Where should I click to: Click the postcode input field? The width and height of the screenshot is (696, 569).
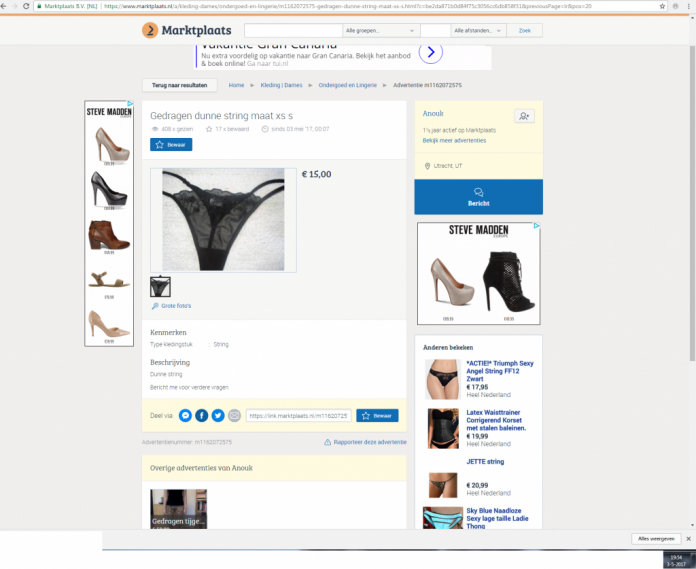point(435,31)
